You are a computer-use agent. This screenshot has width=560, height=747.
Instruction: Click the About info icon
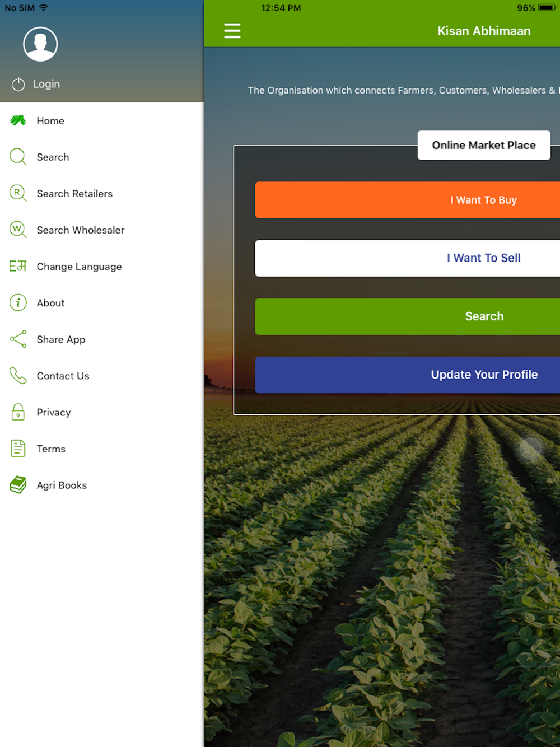click(x=18, y=302)
